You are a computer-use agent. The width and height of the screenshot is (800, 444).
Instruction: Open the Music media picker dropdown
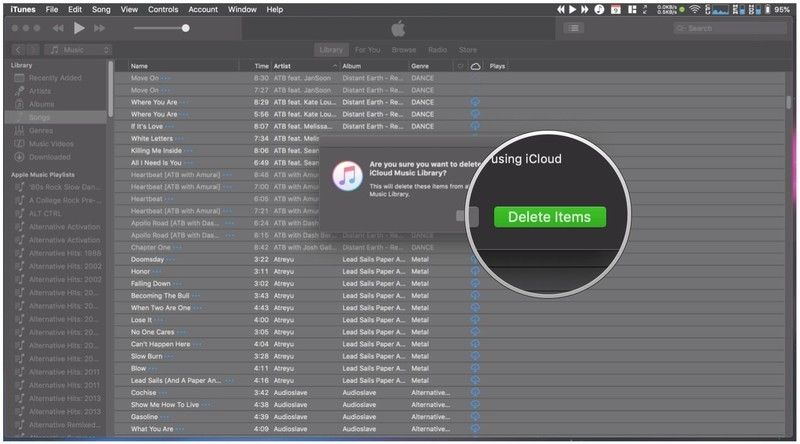click(80, 49)
